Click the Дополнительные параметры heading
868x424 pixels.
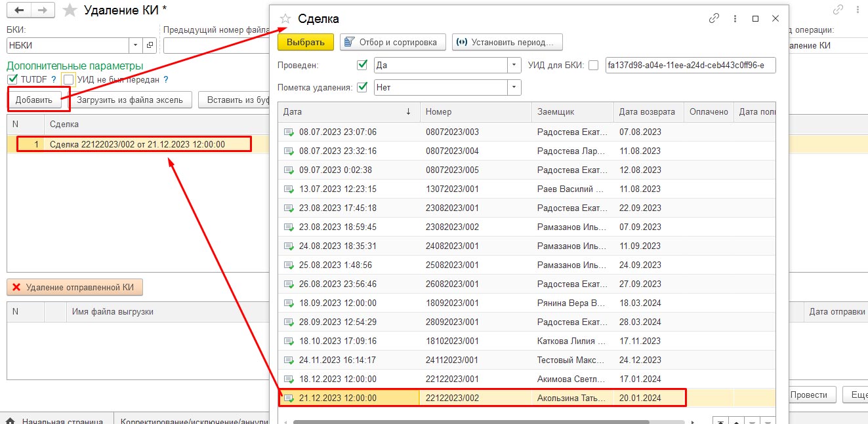tap(75, 66)
